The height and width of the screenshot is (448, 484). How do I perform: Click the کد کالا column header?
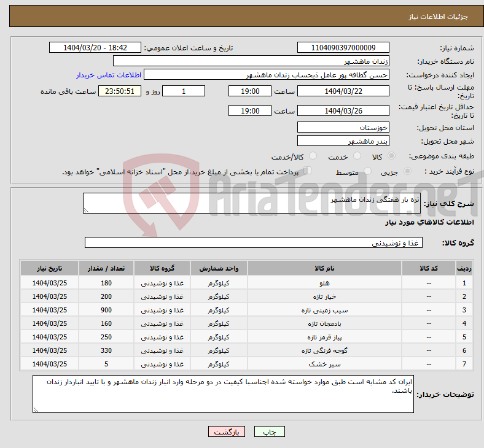429,268
